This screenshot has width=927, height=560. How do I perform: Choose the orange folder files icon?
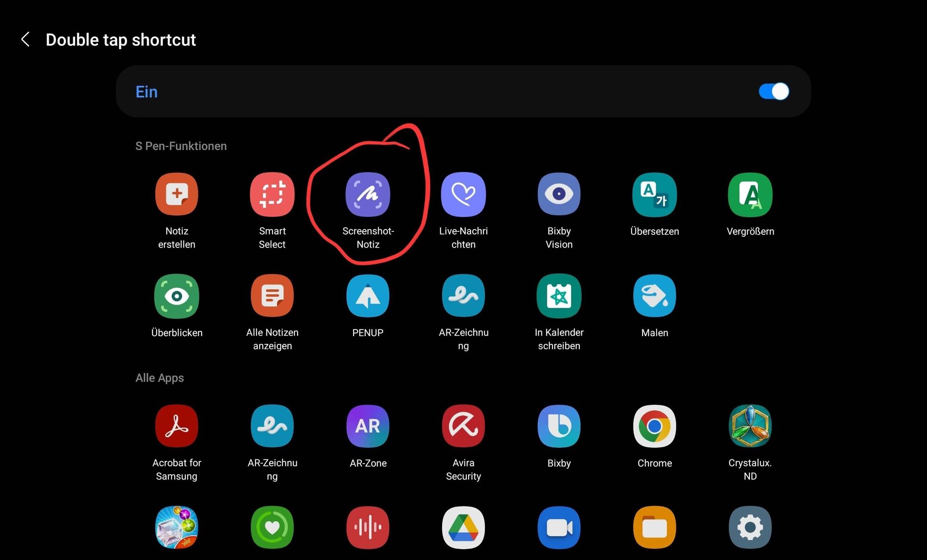pos(654,528)
